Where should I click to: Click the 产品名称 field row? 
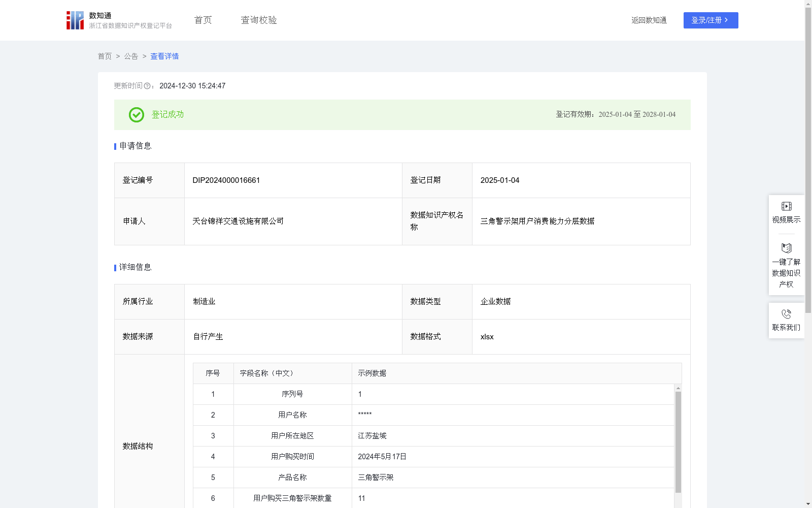[x=433, y=478]
